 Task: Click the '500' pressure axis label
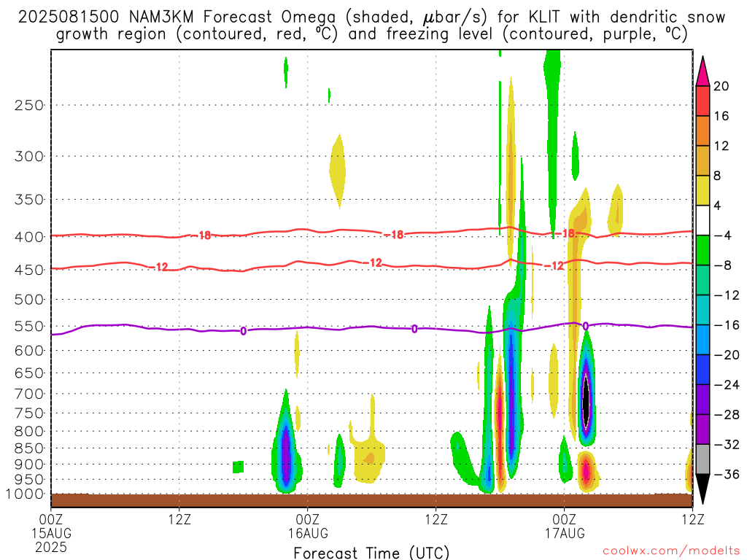[x=29, y=300]
